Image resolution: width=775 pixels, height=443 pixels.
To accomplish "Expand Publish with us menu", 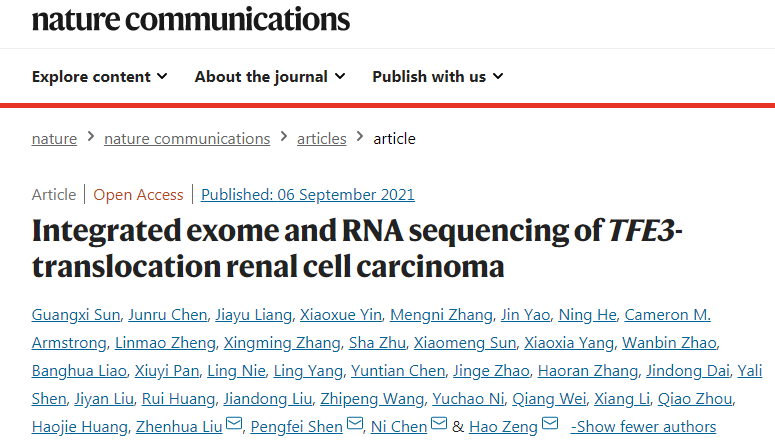I will coord(438,77).
